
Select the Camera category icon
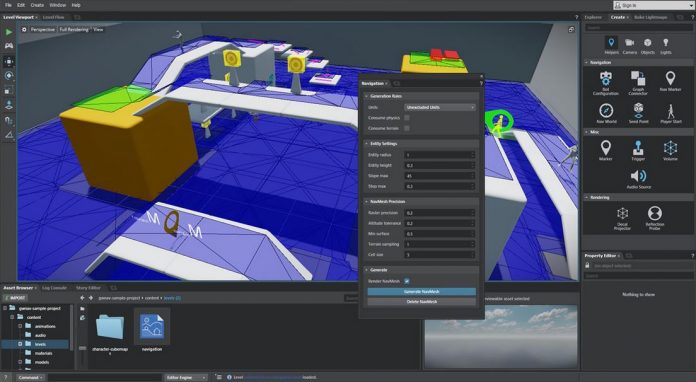pyautogui.click(x=629, y=46)
